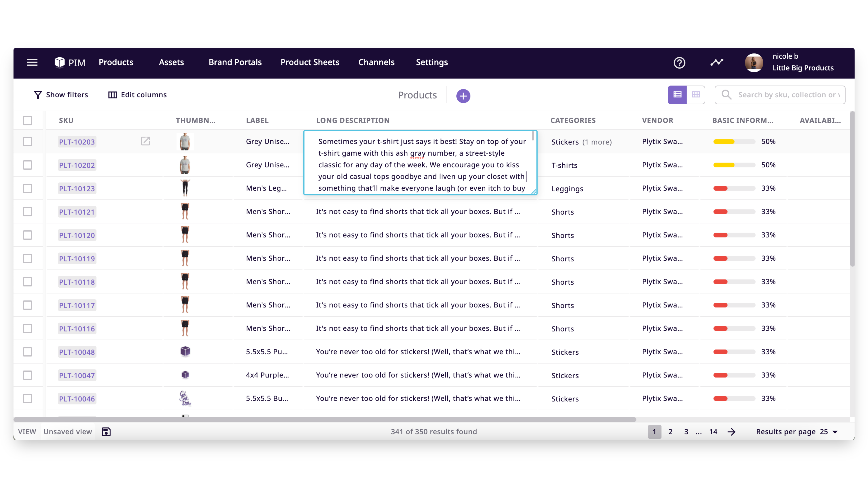The width and height of the screenshot is (868, 488).
Task: Click the Long Description column header
Action: pos(353,120)
